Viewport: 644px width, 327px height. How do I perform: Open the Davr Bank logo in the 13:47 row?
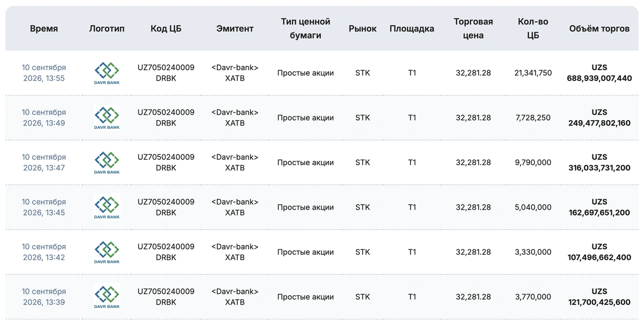107,162
